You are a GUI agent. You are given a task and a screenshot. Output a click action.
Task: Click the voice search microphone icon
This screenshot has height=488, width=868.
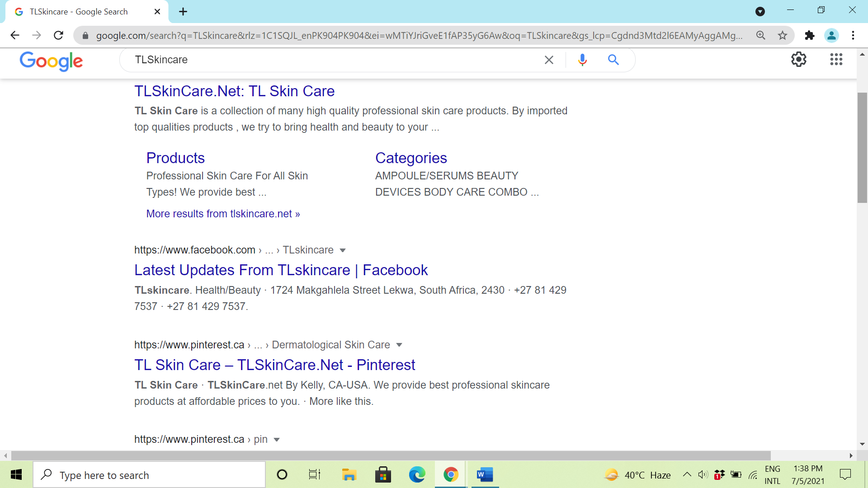[582, 60]
